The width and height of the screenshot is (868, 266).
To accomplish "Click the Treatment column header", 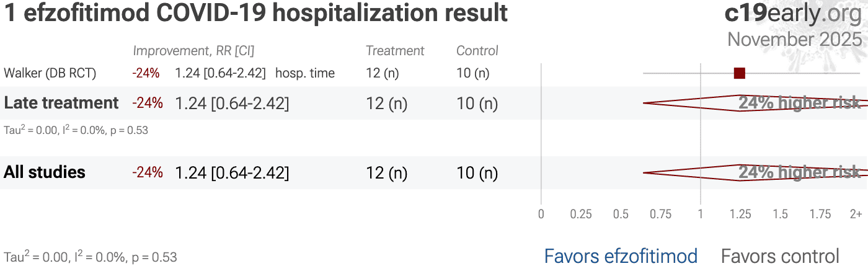I will tap(395, 51).
